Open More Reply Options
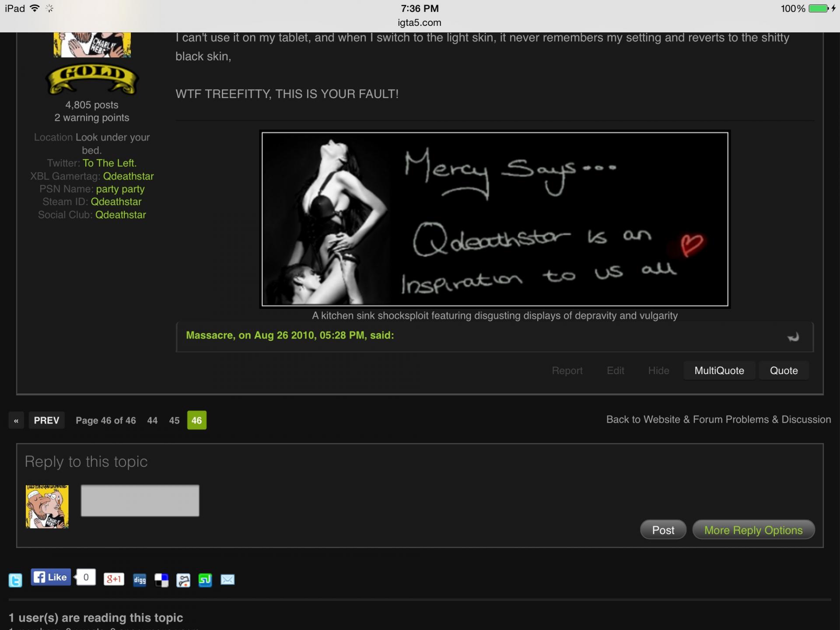This screenshot has width=840, height=630. [753, 530]
